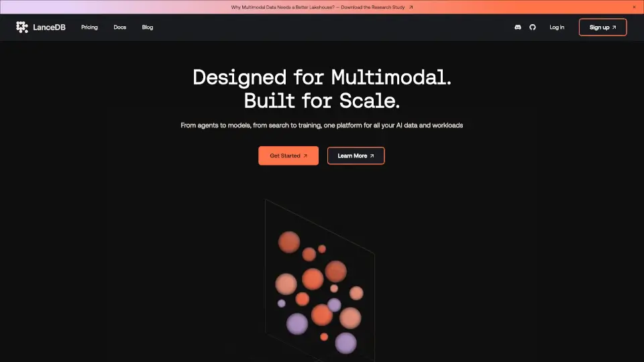Dismiss the top announcement banner
Viewport: 644px width, 362px height.
[634, 7]
